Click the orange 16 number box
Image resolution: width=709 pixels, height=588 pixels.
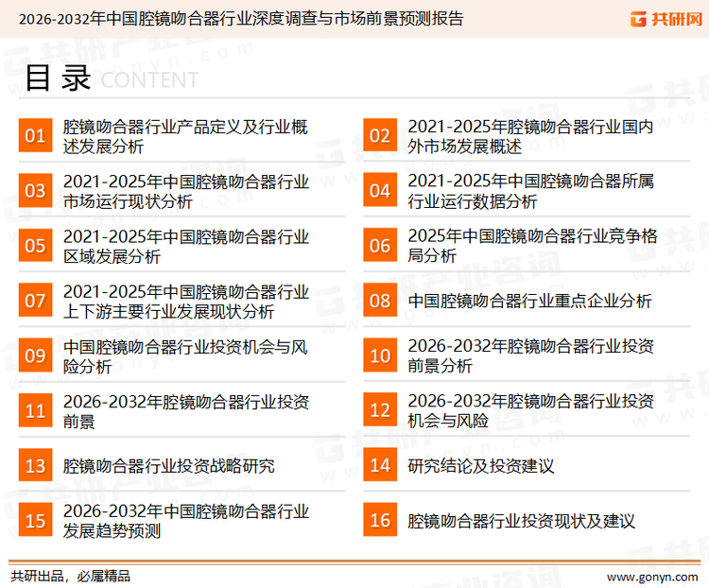pyautogui.click(x=380, y=520)
